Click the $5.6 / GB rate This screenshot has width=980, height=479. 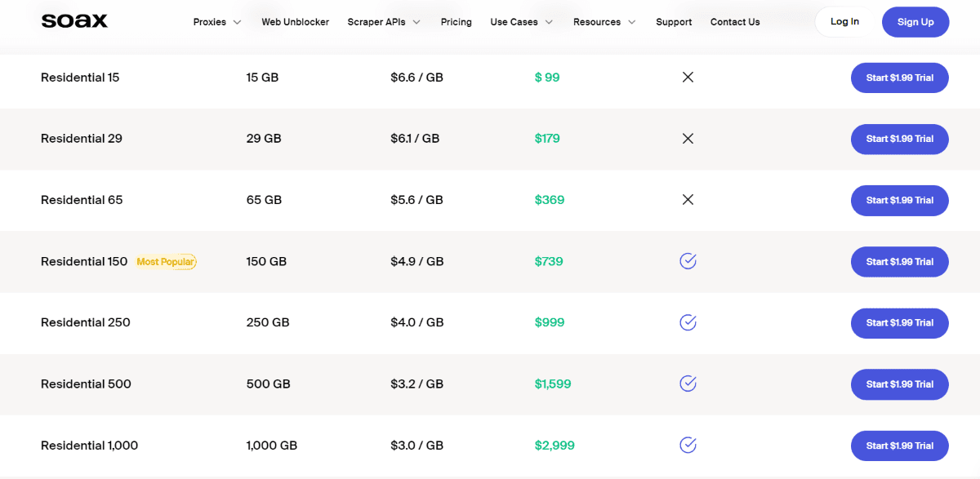coord(416,200)
